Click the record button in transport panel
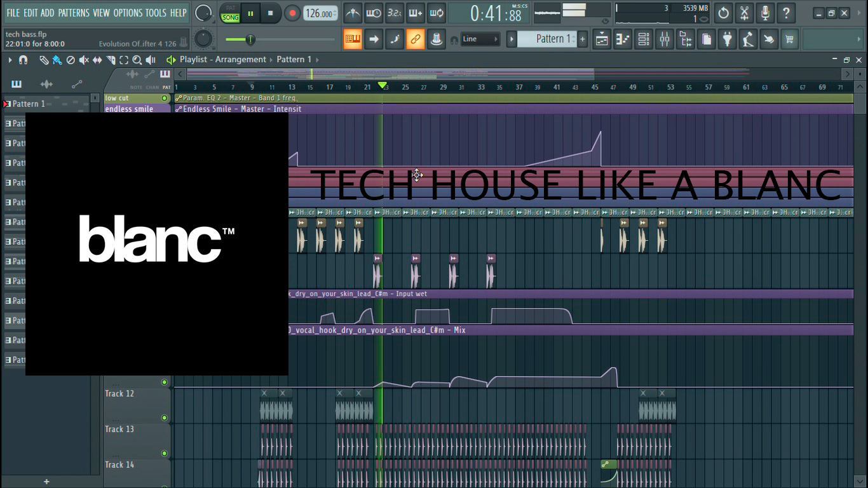Viewport: 868px width, 488px height. click(292, 13)
